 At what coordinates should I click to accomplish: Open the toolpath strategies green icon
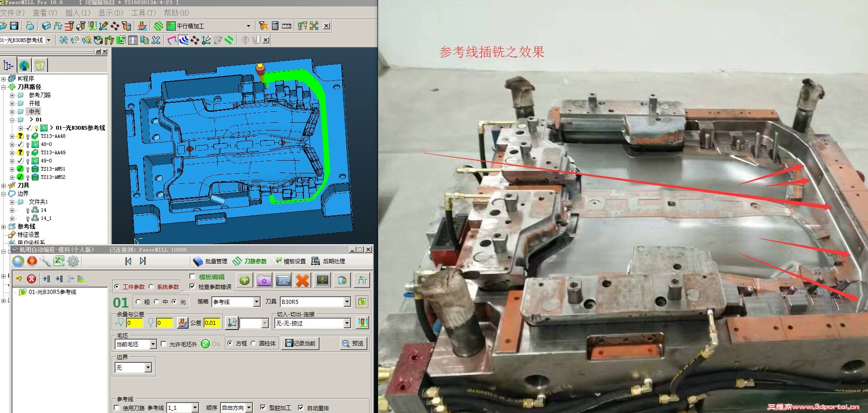pos(158,26)
